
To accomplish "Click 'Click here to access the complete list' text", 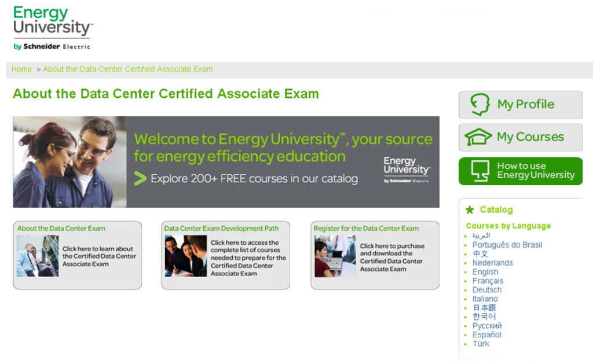I will 248,258.
